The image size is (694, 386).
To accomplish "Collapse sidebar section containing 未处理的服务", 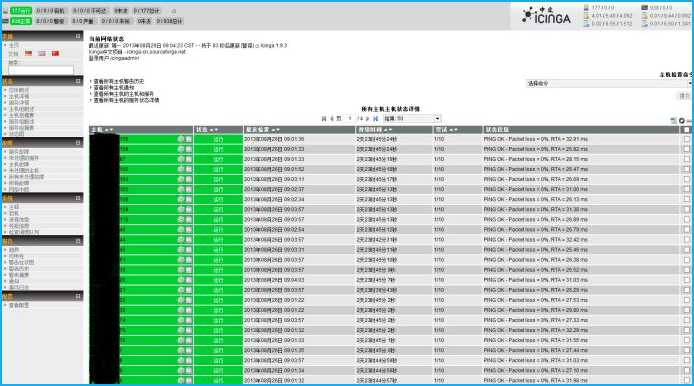I will (78, 143).
